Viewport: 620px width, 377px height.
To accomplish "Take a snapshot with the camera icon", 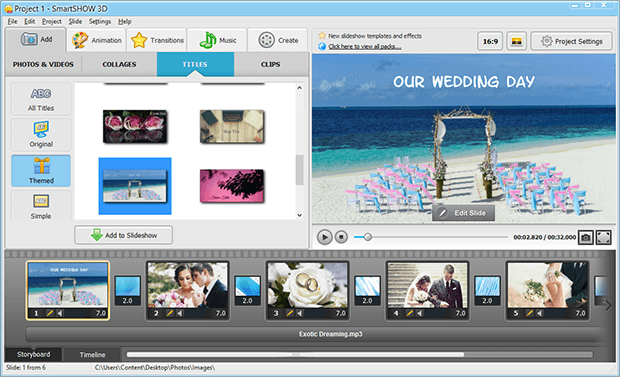I will pyautogui.click(x=586, y=237).
